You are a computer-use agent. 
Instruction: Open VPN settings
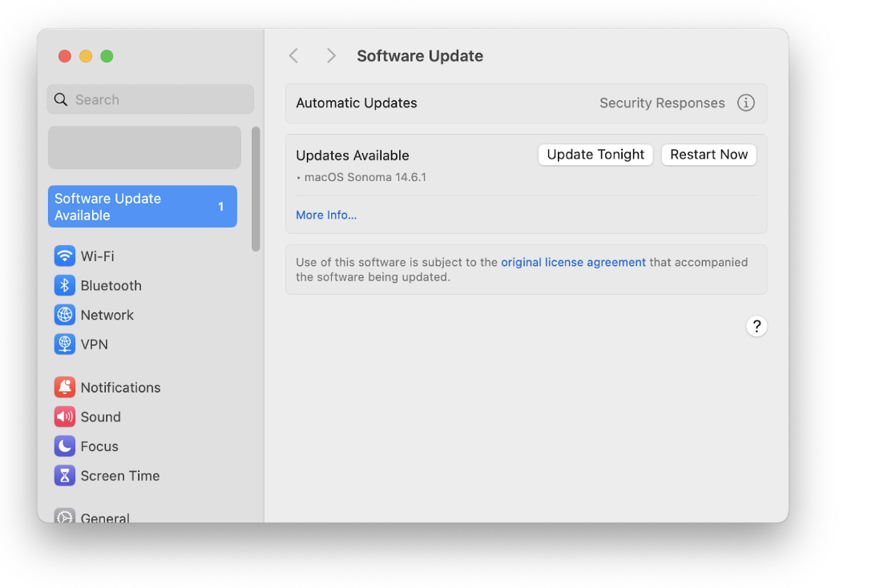click(65, 344)
